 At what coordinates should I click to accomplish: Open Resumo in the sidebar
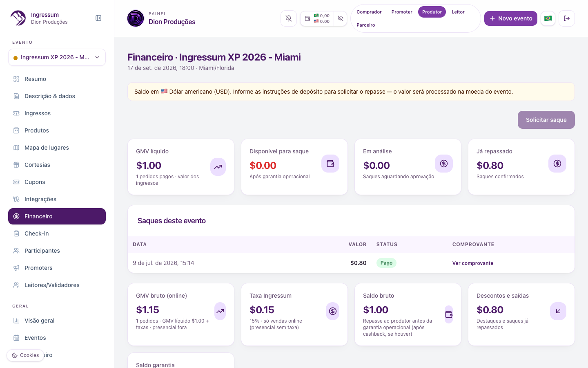57,79
